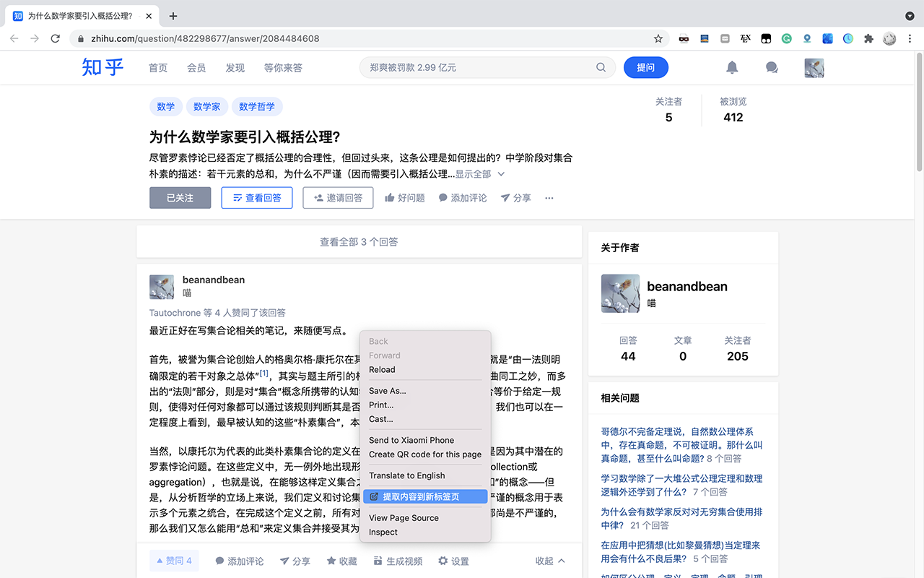Open Zhihu notifications bell icon
924x578 pixels.
[732, 67]
